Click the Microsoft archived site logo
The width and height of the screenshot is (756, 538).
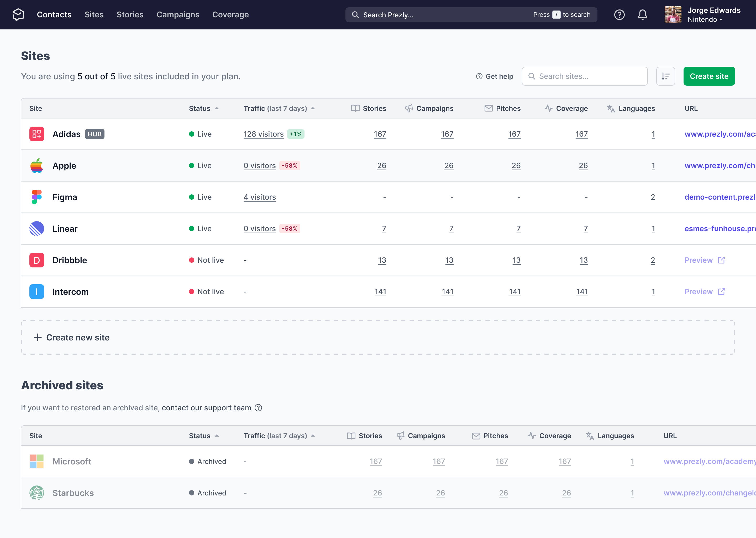[x=37, y=461]
